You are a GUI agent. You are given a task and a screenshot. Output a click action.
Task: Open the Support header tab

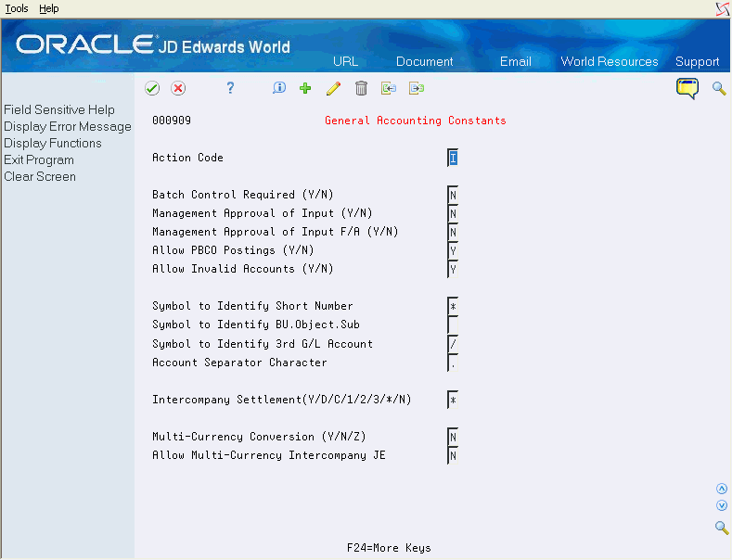click(x=697, y=61)
